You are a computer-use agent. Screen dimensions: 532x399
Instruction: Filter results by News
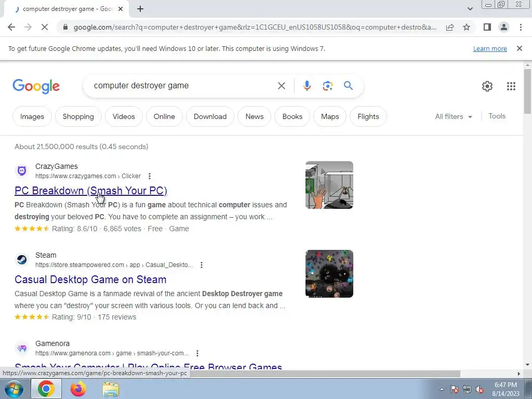point(255,116)
